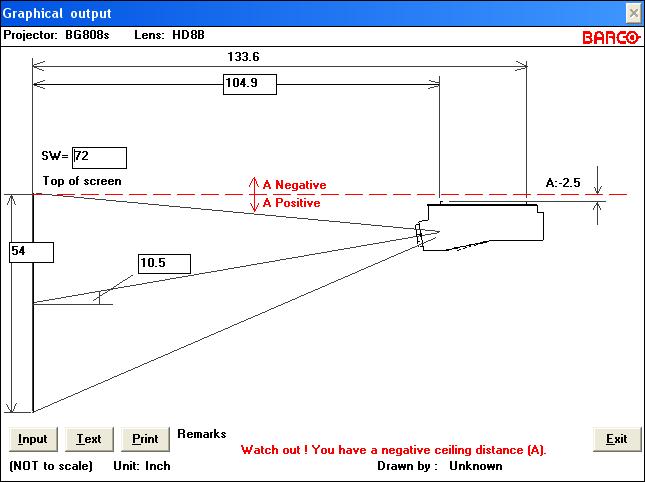Click the Lens HD8B label
Viewport: 645px width, 482px height.
169,35
